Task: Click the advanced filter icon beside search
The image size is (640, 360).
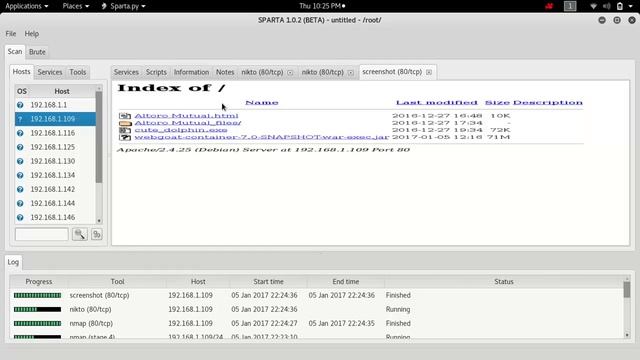Action: [x=97, y=234]
